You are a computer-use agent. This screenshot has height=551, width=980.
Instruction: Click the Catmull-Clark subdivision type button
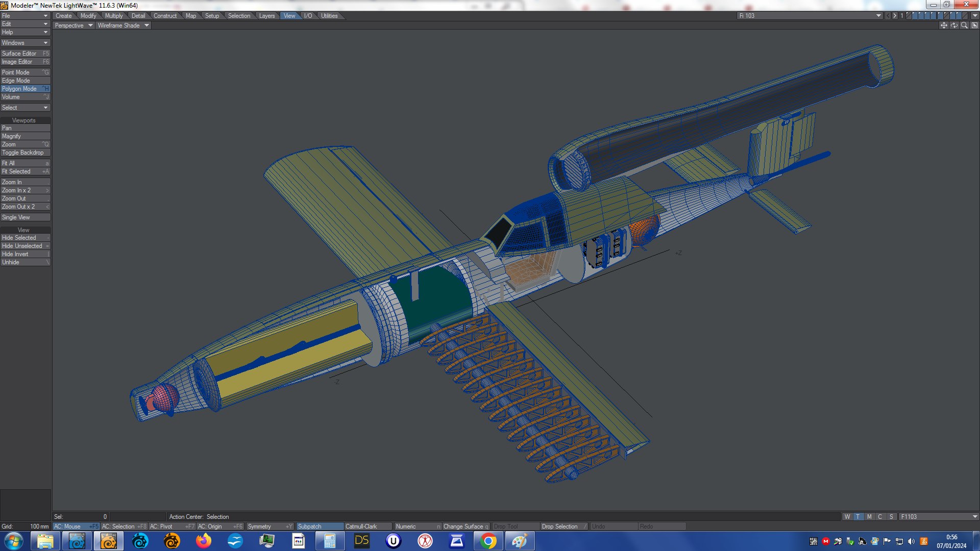(x=368, y=527)
